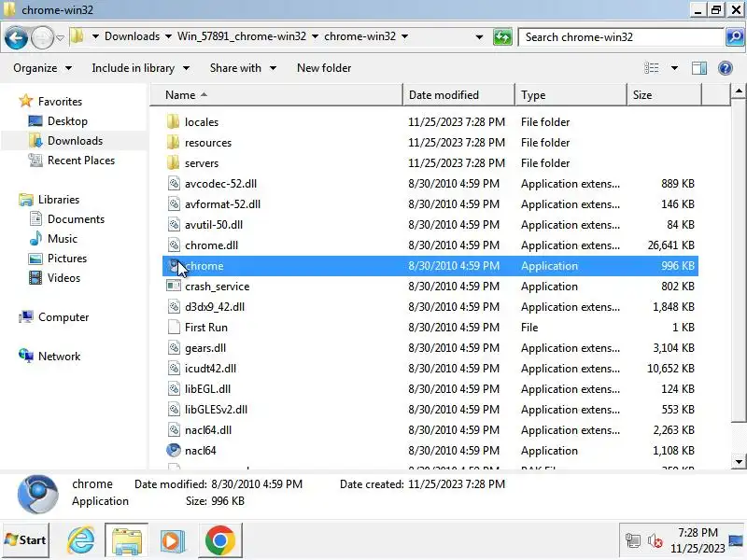
Task: Click the Search chrome-win32 input field
Action: coord(621,37)
